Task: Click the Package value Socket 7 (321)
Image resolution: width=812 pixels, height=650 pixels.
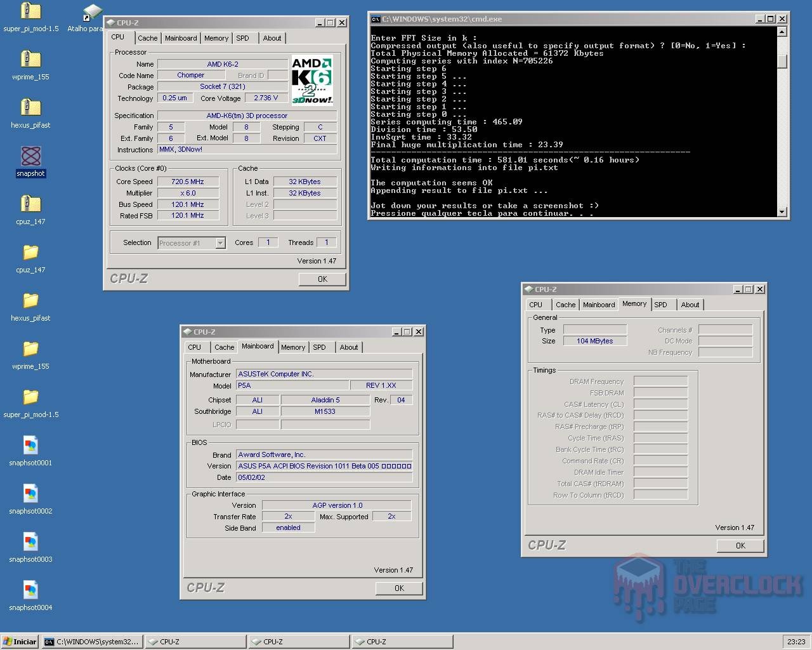Action: click(223, 87)
